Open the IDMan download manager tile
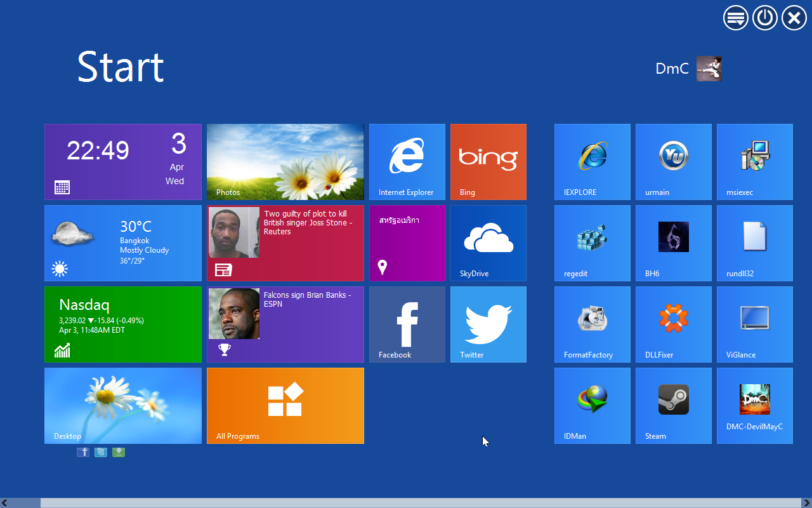The width and height of the screenshot is (812, 508). (x=593, y=406)
